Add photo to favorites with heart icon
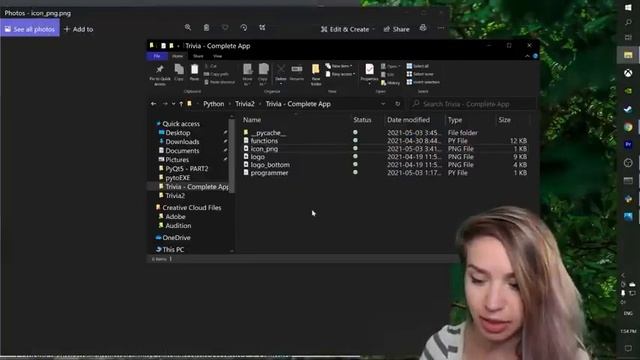The height and width of the screenshot is (360, 640). click(x=225, y=27)
